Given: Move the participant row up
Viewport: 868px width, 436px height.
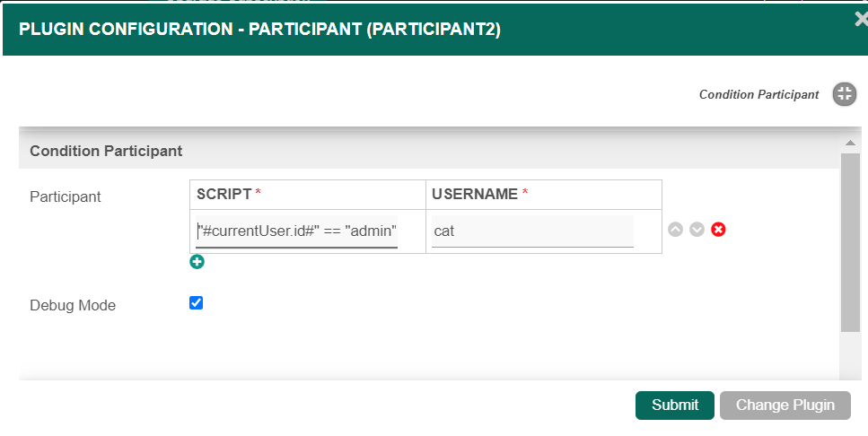Looking at the screenshot, I should pos(676,230).
